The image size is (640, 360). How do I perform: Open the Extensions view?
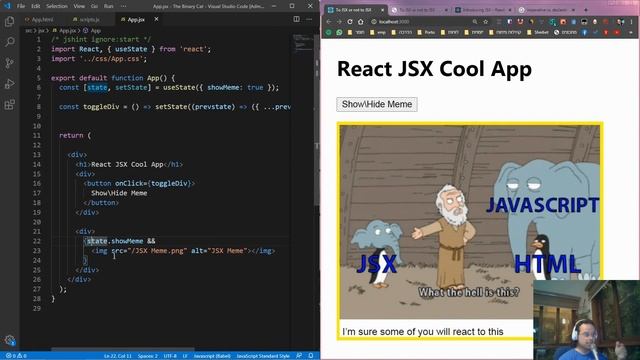click(9, 104)
